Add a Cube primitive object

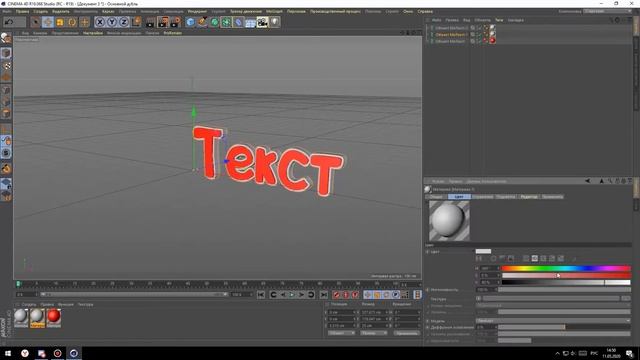pyautogui.click(x=190, y=22)
